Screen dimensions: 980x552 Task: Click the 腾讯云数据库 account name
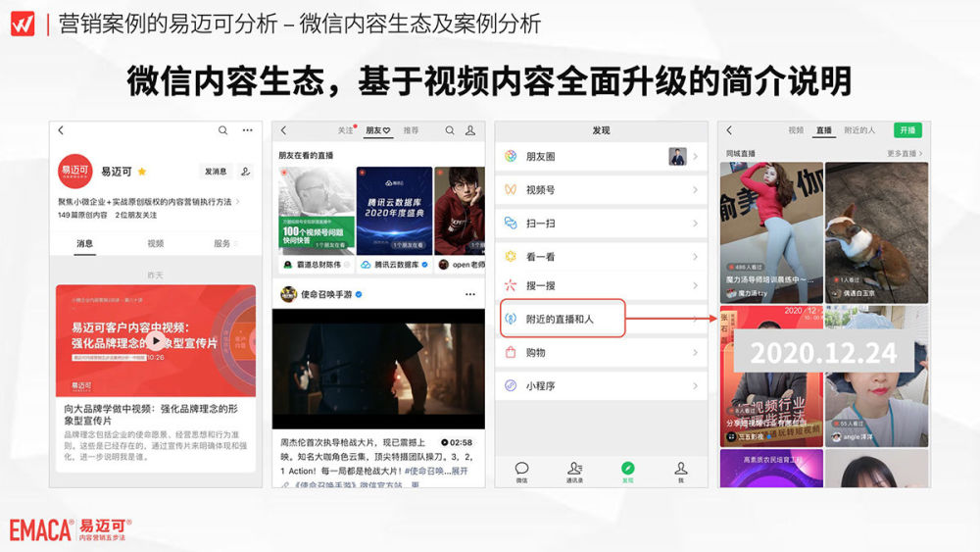[397, 265]
